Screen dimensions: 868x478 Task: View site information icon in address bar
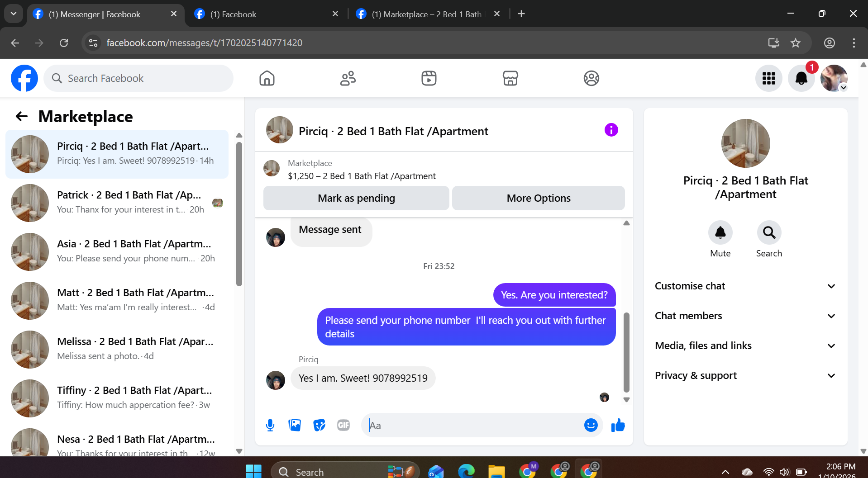93,43
